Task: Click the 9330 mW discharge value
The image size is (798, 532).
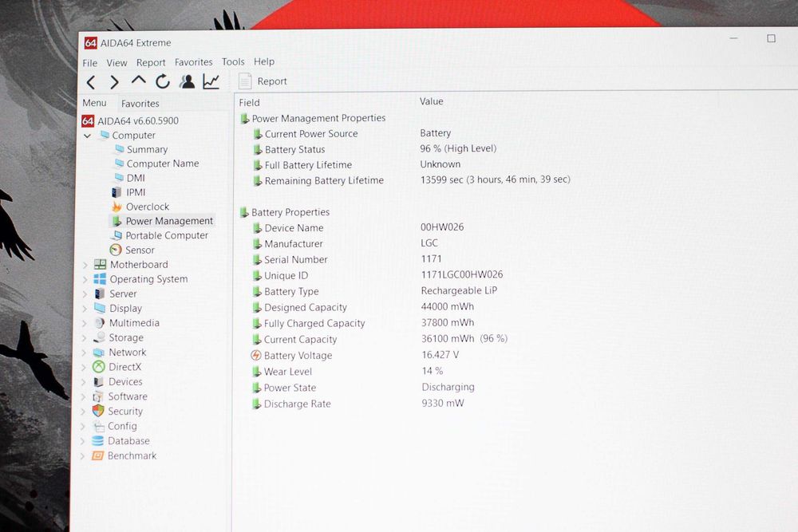Action: pyautogui.click(x=443, y=403)
